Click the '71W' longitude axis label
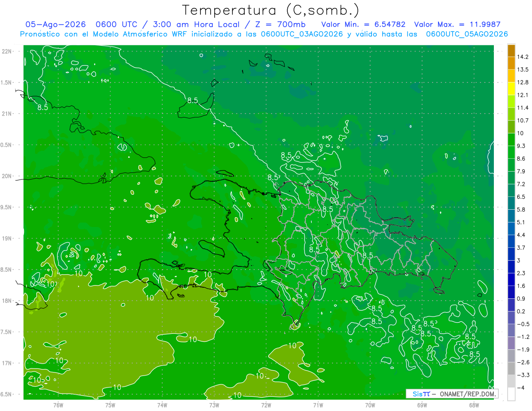 [318, 405]
